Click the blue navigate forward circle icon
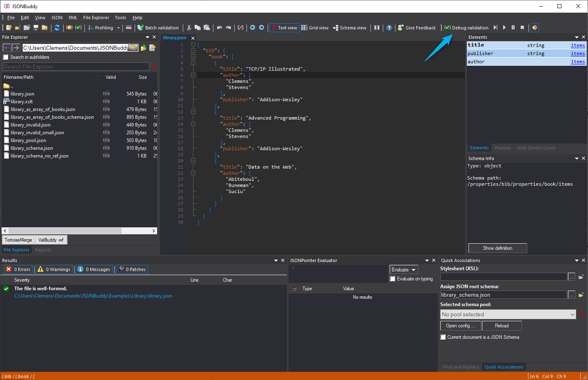Image resolution: width=588 pixels, height=380 pixels. point(262,27)
